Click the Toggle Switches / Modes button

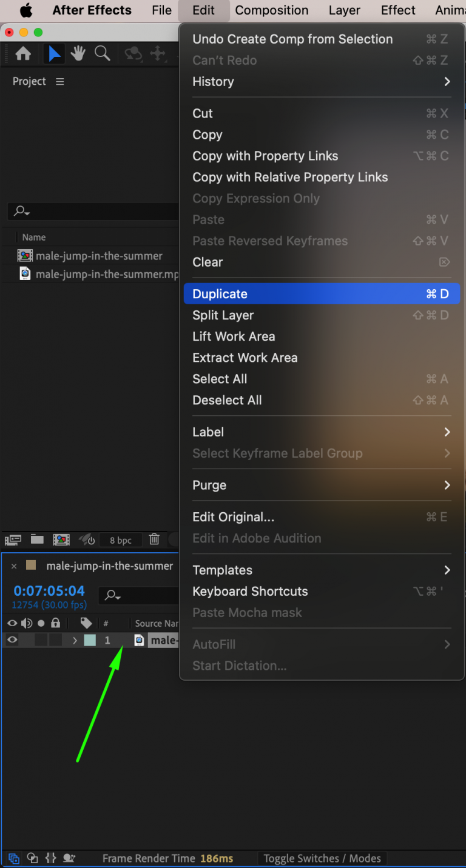[x=322, y=858]
